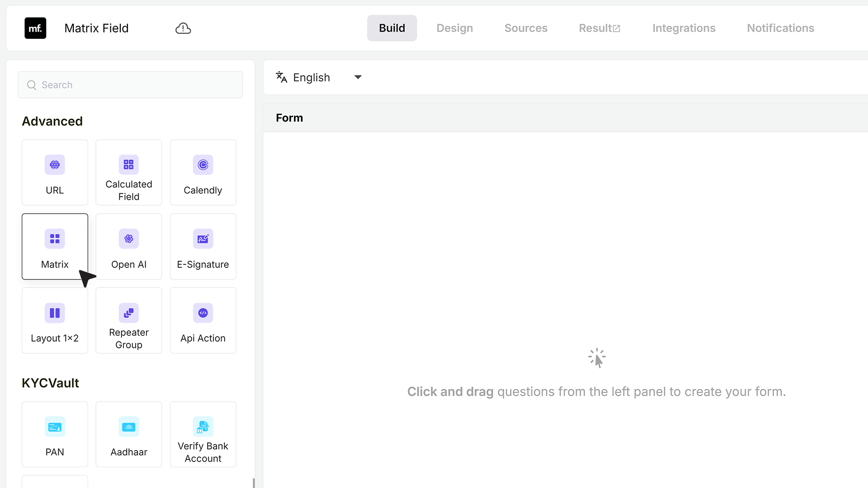
Task: Choose the Repeater Group tile
Action: tap(129, 320)
